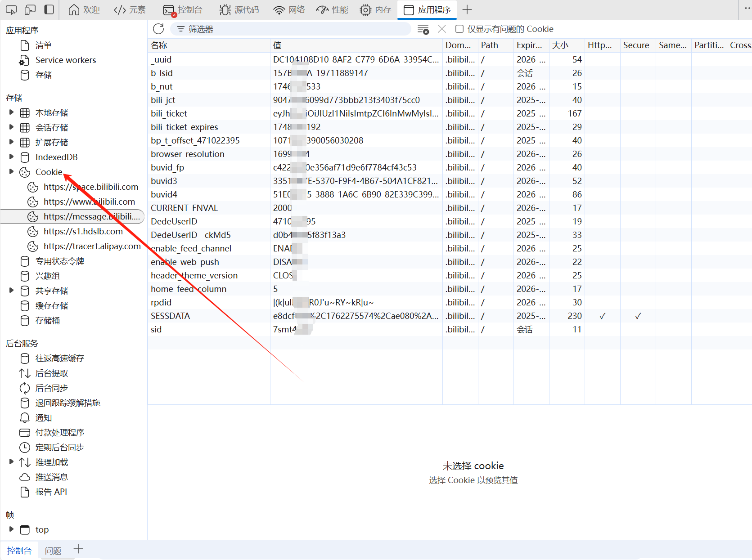Viewport: 752px width, 560px height.
Task: Click the refresh cookies icon
Action: pos(158,29)
